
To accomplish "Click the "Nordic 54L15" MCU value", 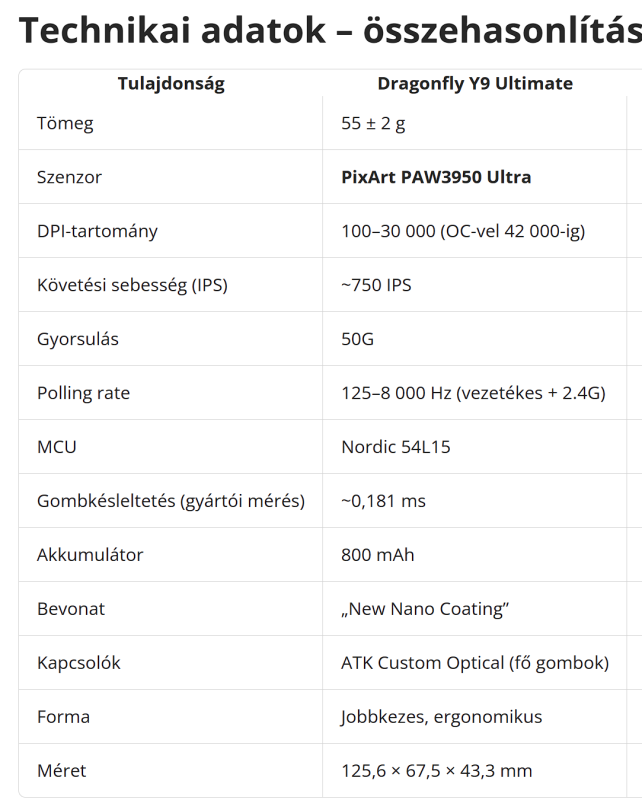I will pos(395,448).
